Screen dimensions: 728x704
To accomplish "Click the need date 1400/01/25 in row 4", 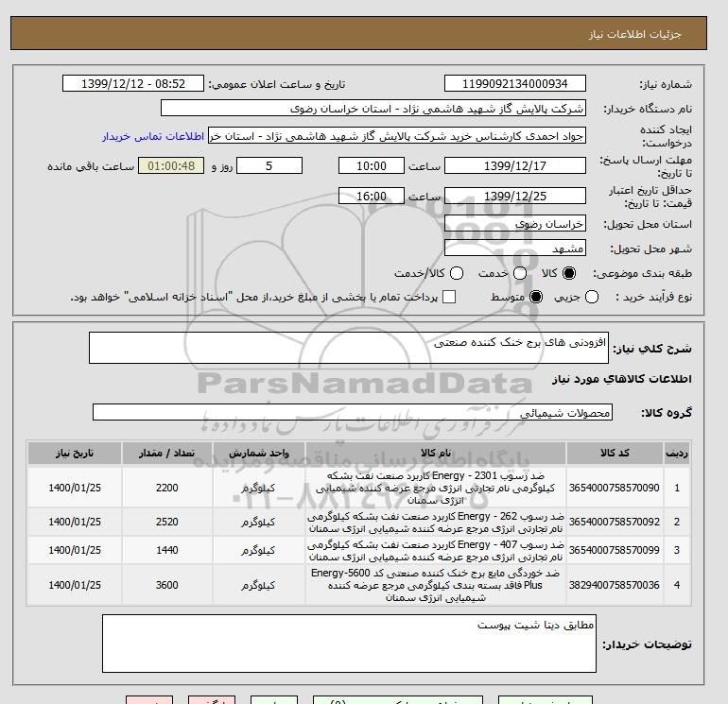I will coord(75,585).
